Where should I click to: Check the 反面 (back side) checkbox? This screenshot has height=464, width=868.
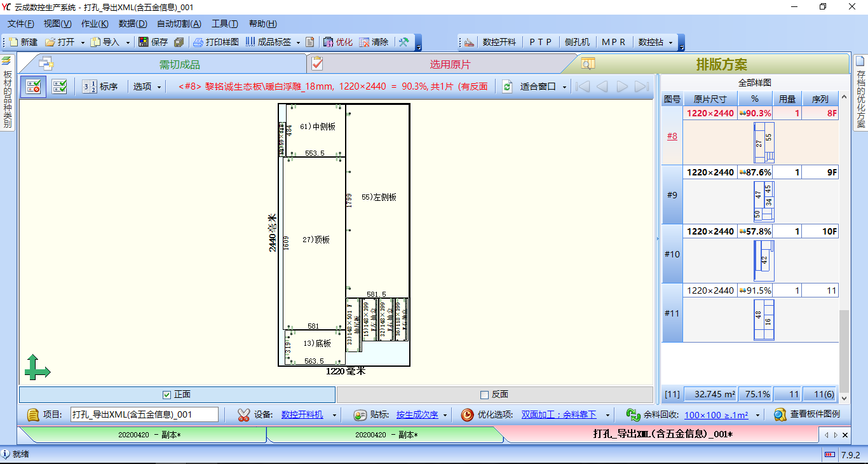coord(484,394)
